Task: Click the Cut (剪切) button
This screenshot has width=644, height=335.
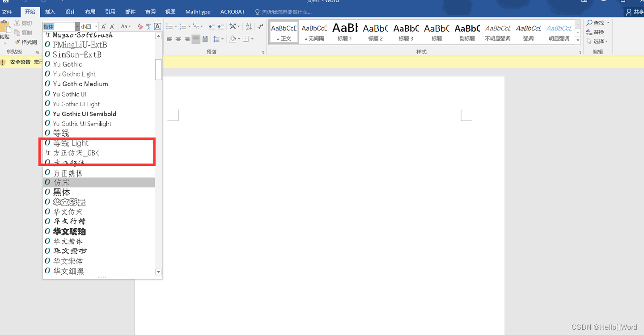Action: pyautogui.click(x=23, y=23)
